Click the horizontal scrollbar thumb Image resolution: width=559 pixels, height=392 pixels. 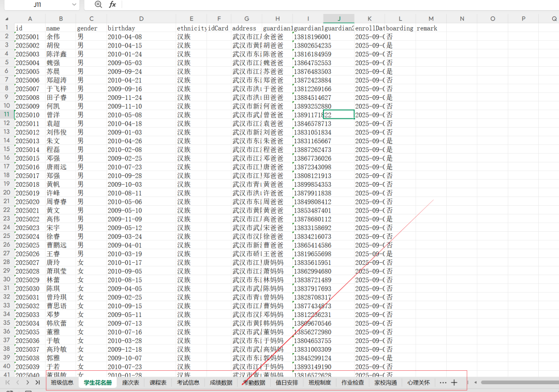(x=520, y=382)
